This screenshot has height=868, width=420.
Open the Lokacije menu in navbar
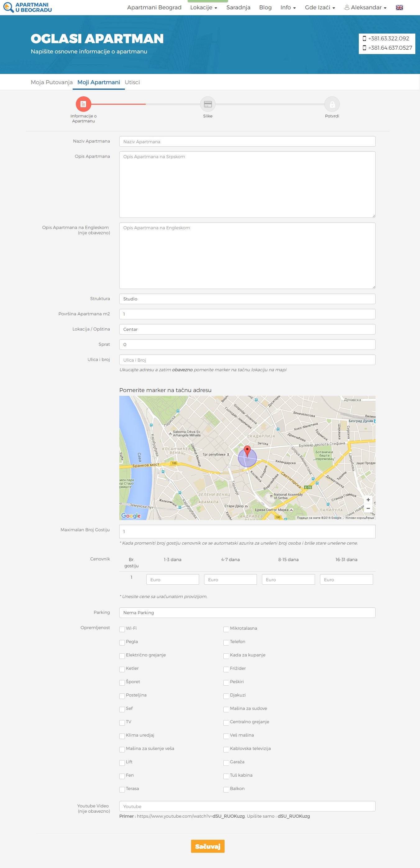click(x=203, y=7)
